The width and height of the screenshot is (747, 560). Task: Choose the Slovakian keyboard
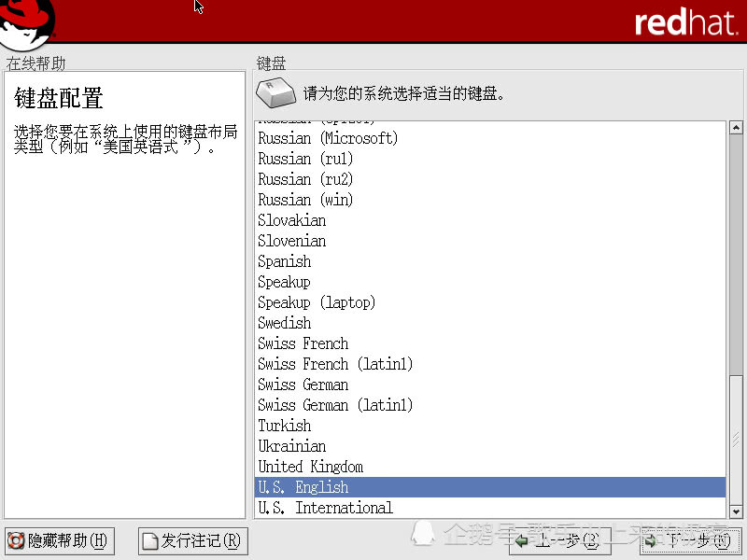489,220
